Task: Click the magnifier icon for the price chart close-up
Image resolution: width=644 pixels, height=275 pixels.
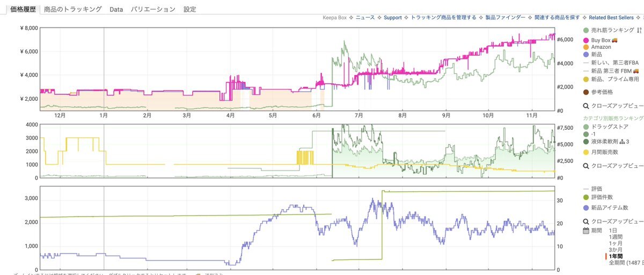Action: coord(586,106)
